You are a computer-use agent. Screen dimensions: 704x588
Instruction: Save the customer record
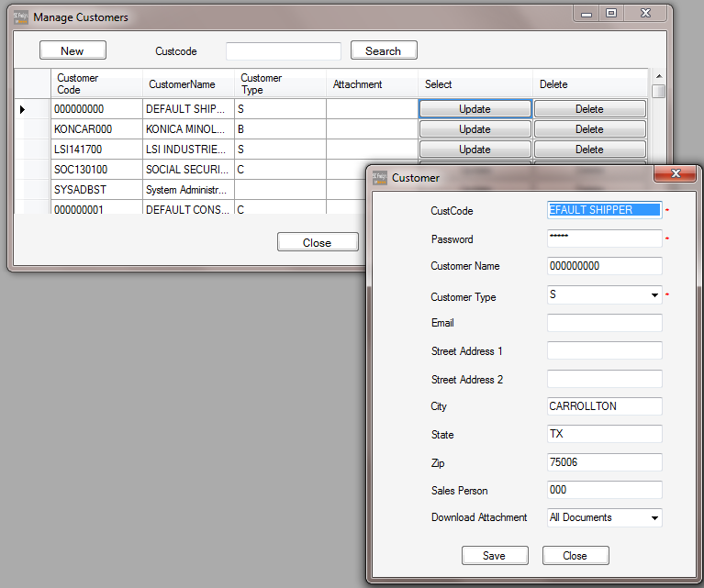pyautogui.click(x=495, y=556)
